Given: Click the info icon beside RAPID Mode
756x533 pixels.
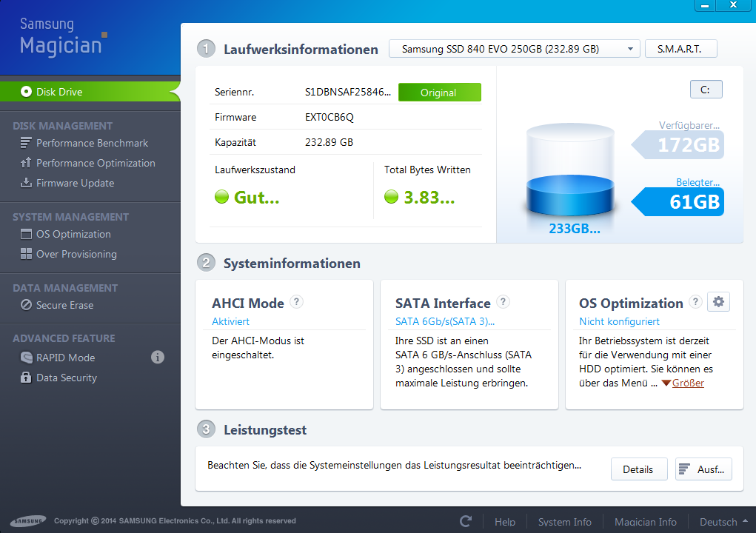Looking at the screenshot, I should [x=158, y=357].
